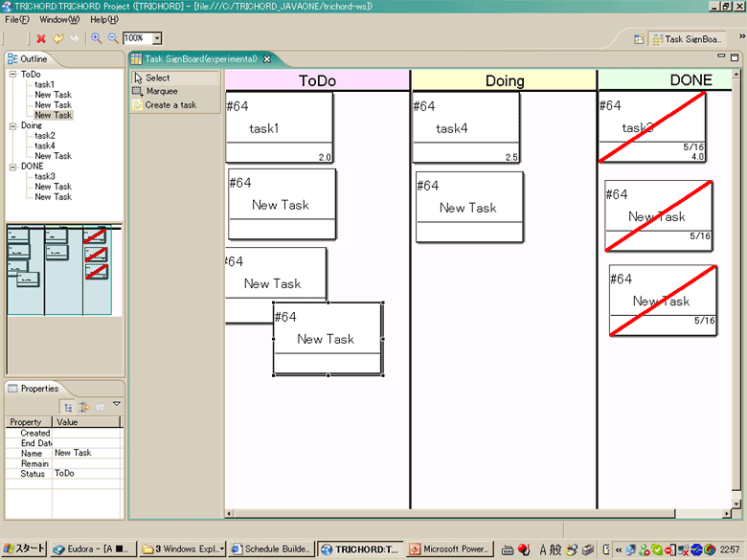Open the File(F) menu
Screen dimensions: 747x560
(x=17, y=19)
